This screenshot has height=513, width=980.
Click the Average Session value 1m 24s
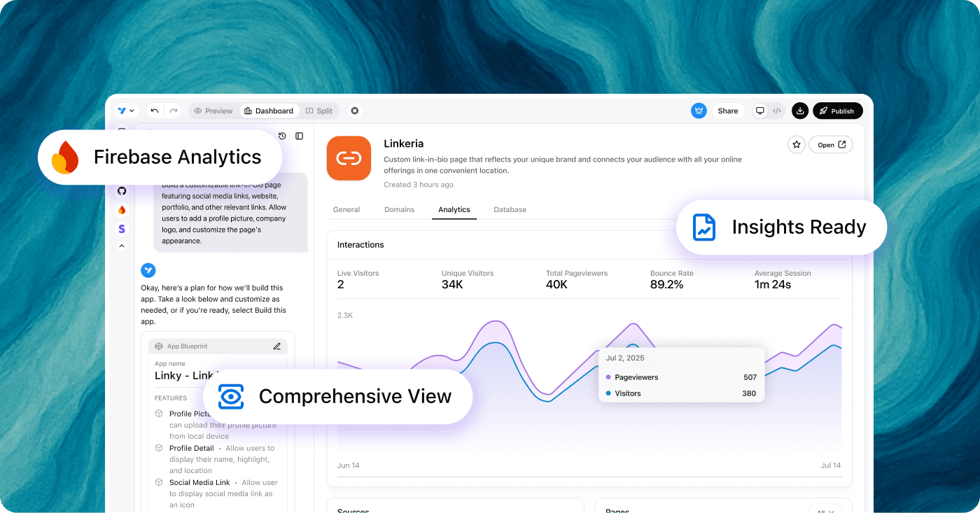tap(773, 285)
